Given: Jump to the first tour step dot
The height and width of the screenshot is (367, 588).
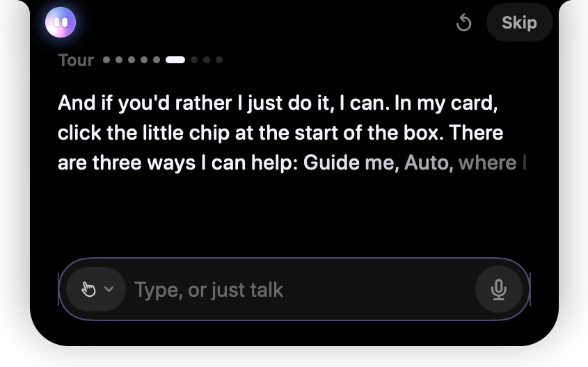Looking at the screenshot, I should (106, 60).
